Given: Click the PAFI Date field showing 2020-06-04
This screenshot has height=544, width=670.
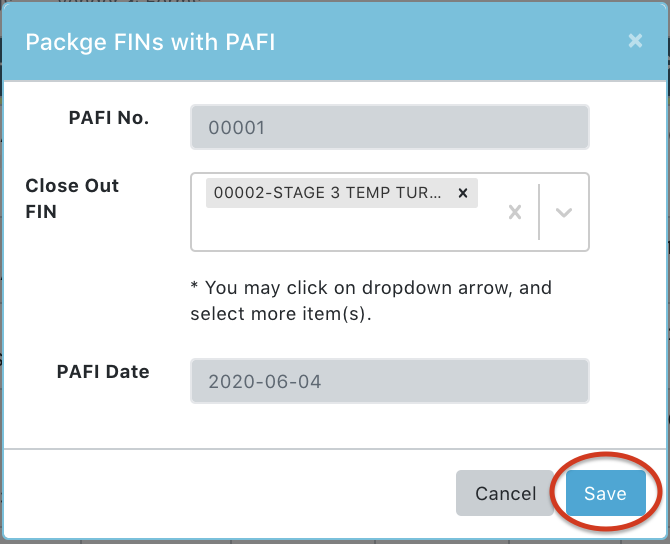Looking at the screenshot, I should (x=389, y=381).
